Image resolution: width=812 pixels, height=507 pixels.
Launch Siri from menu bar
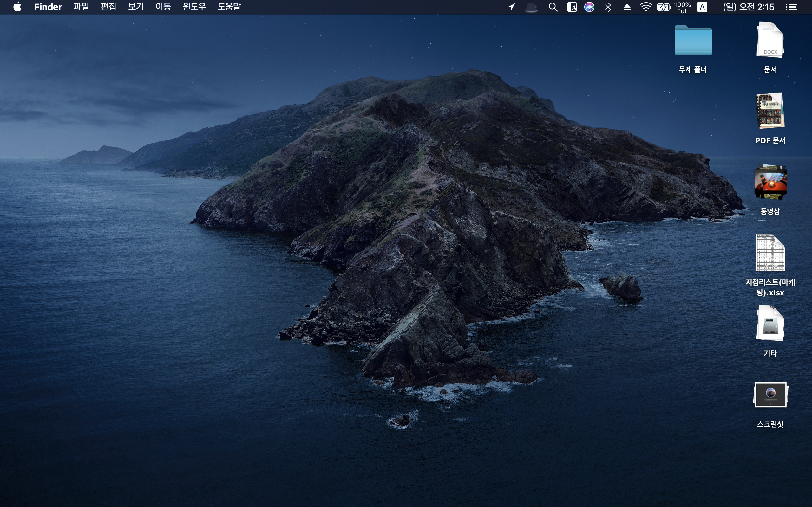pyautogui.click(x=589, y=7)
